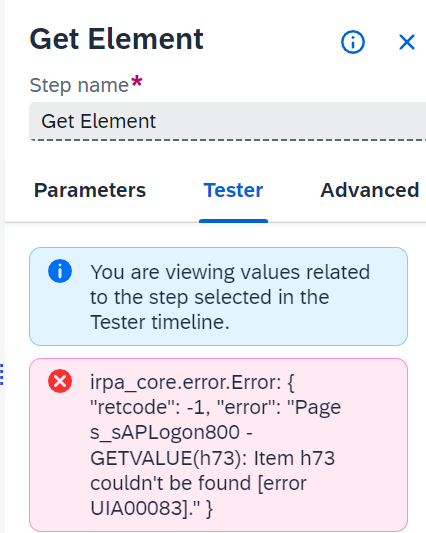The height and width of the screenshot is (533, 426).
Task: Select the Tester tab
Action: pyautogui.click(x=233, y=190)
